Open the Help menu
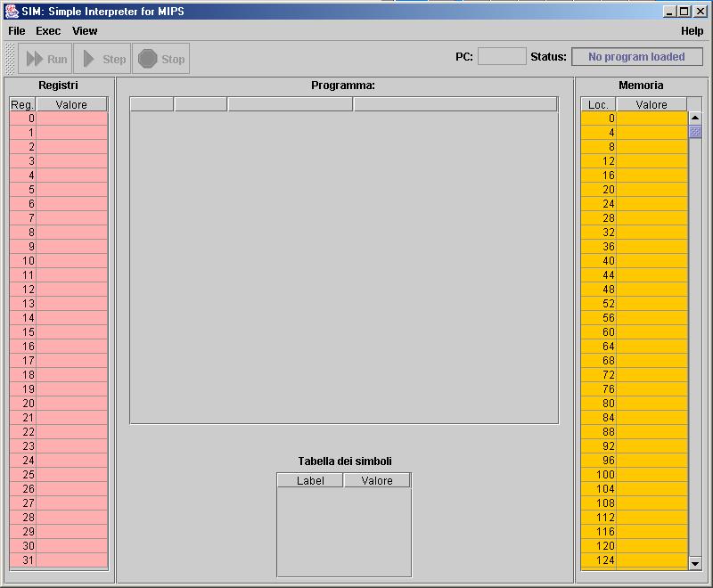 click(x=692, y=31)
